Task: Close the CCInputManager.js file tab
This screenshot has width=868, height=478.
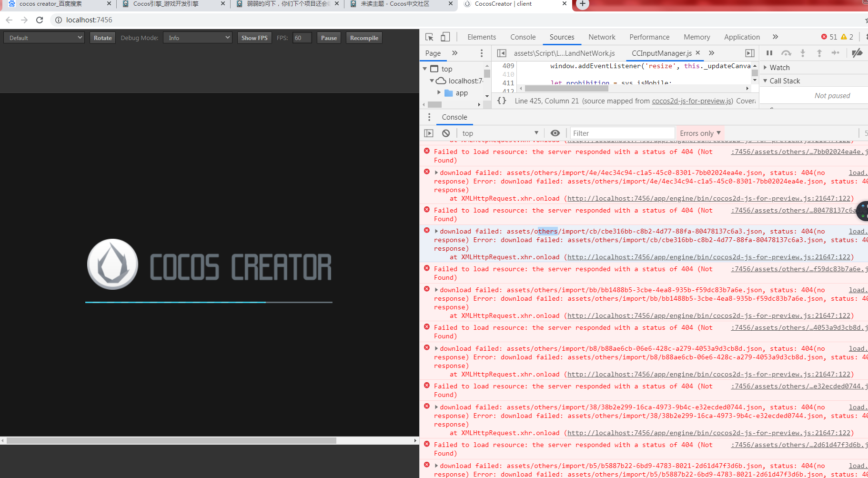Action: point(698,53)
